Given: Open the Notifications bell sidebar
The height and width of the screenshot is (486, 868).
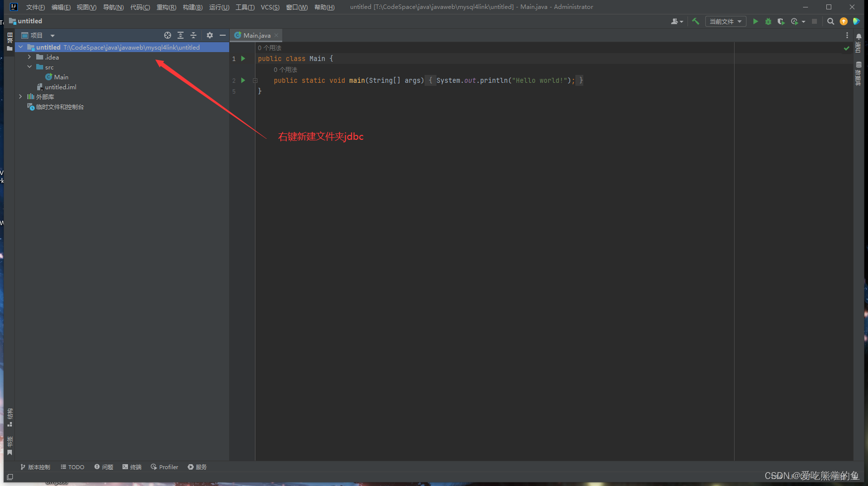Looking at the screenshot, I should point(859,43).
